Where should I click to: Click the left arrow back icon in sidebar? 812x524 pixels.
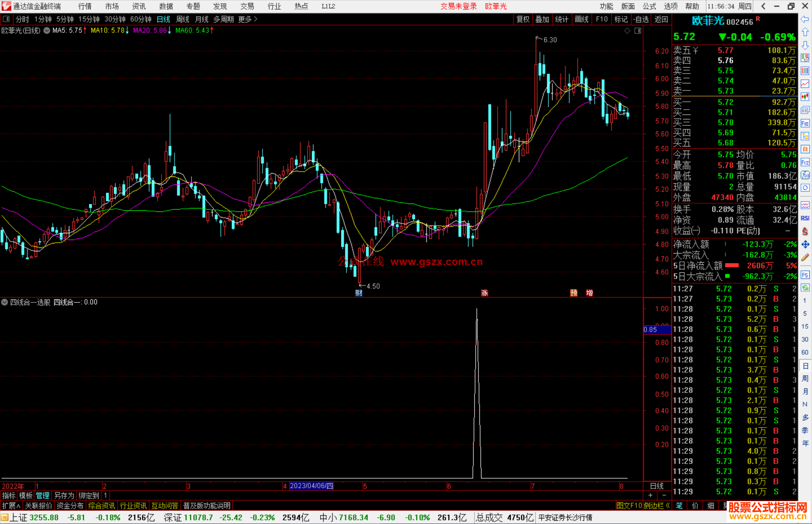click(x=805, y=19)
